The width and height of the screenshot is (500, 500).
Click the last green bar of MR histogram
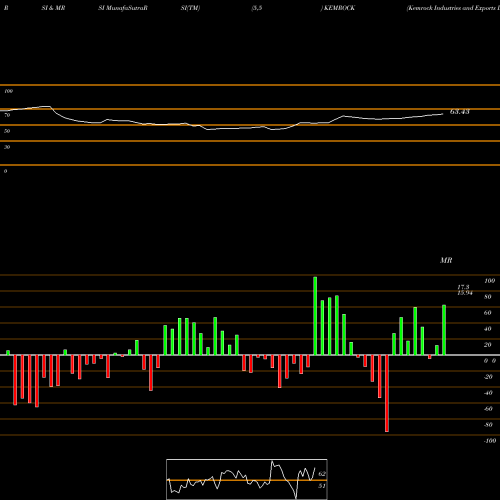tap(444, 330)
